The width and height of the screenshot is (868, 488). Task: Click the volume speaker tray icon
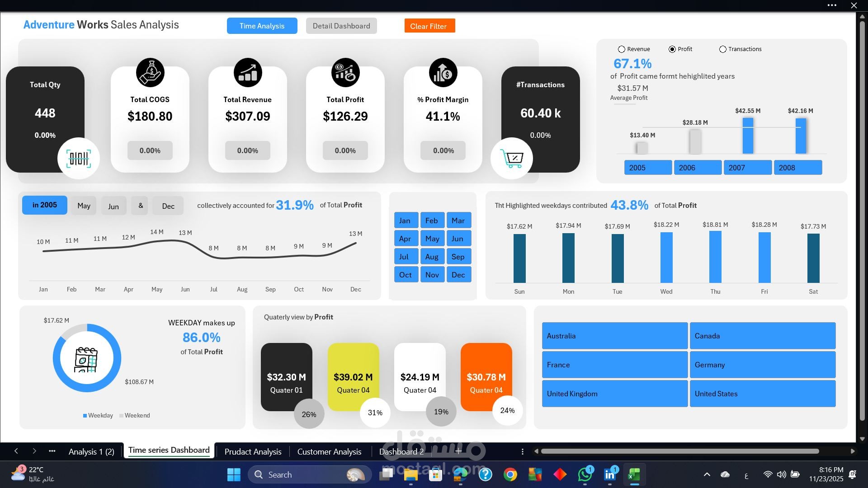coord(781,474)
